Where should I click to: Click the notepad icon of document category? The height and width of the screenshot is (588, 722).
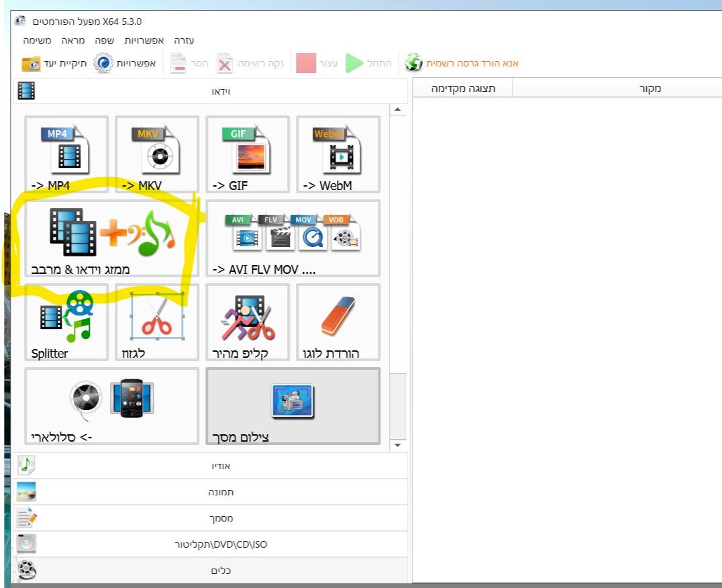click(26, 518)
